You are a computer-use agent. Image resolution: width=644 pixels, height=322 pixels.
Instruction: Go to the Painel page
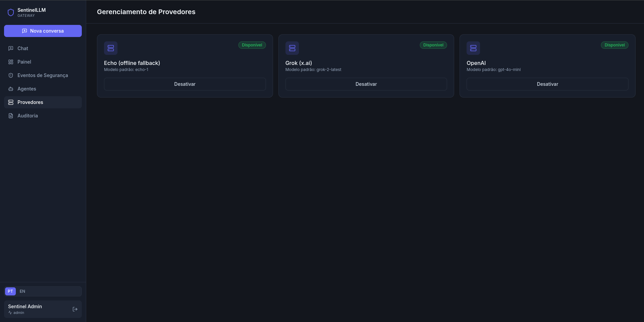pos(43,62)
